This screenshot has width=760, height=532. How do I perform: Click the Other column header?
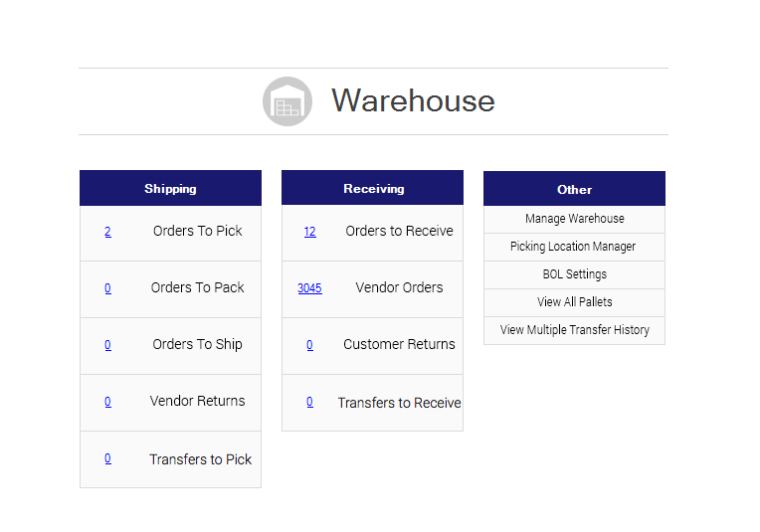click(574, 189)
